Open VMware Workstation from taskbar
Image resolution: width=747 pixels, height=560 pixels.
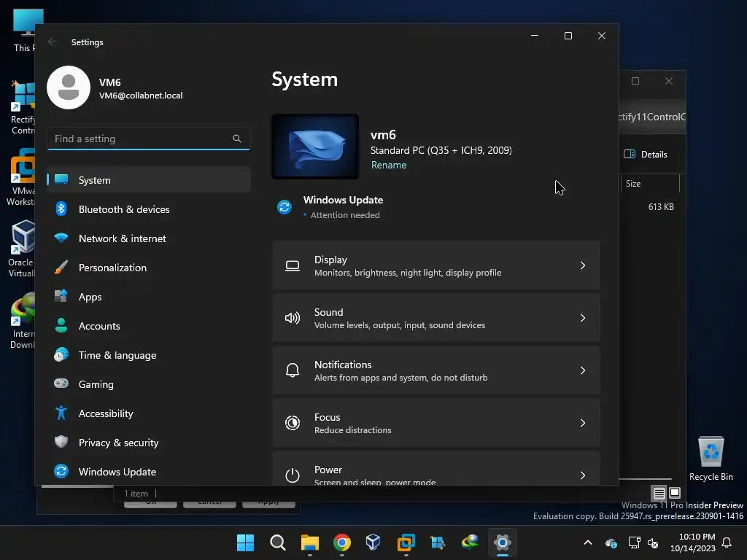coord(406,542)
